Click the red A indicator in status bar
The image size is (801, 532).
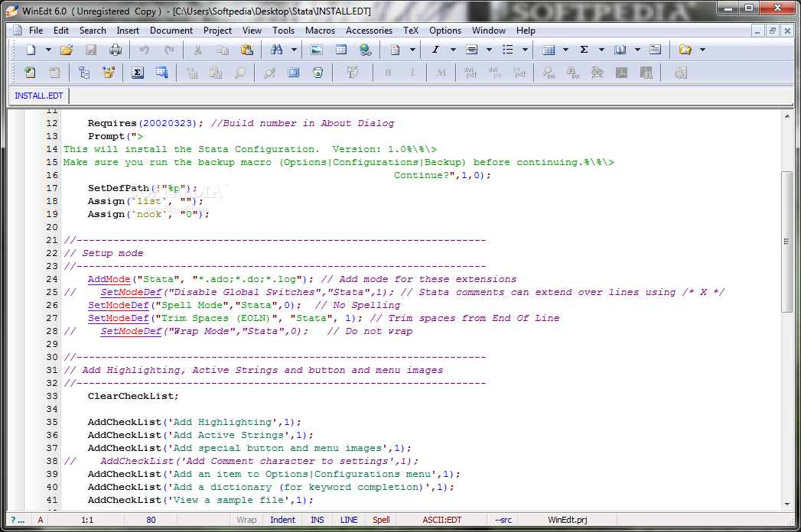tap(41, 520)
